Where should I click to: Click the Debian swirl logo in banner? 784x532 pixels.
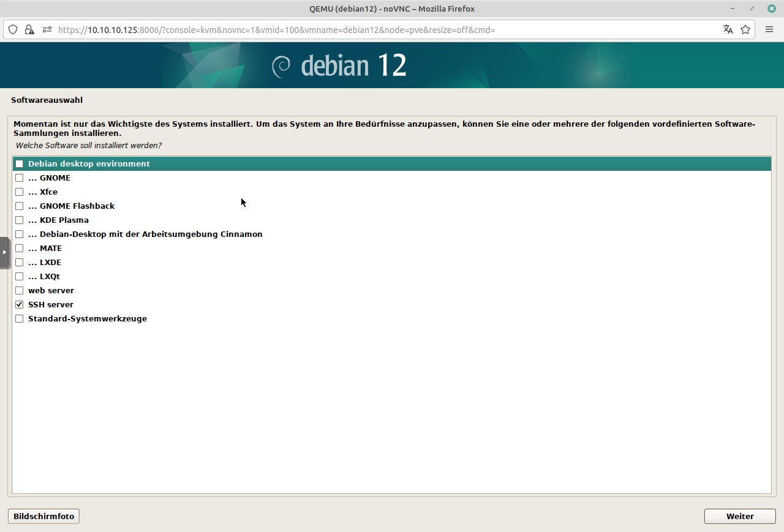281,66
